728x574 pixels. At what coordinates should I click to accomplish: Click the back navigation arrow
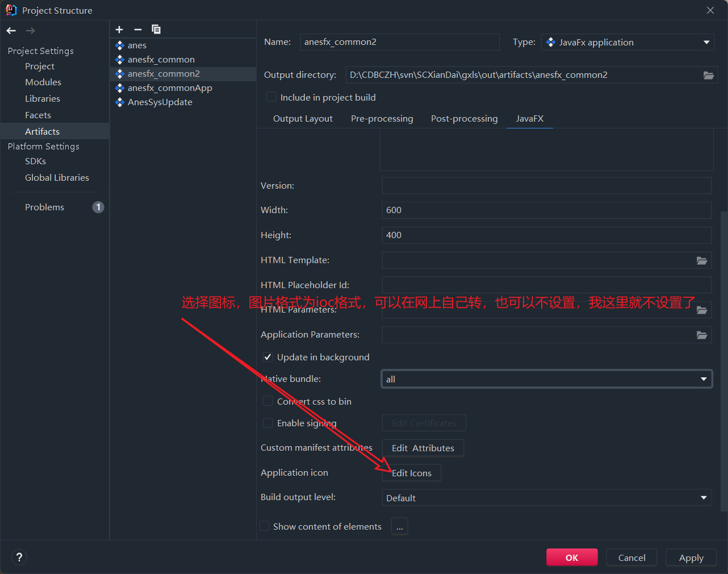11,31
